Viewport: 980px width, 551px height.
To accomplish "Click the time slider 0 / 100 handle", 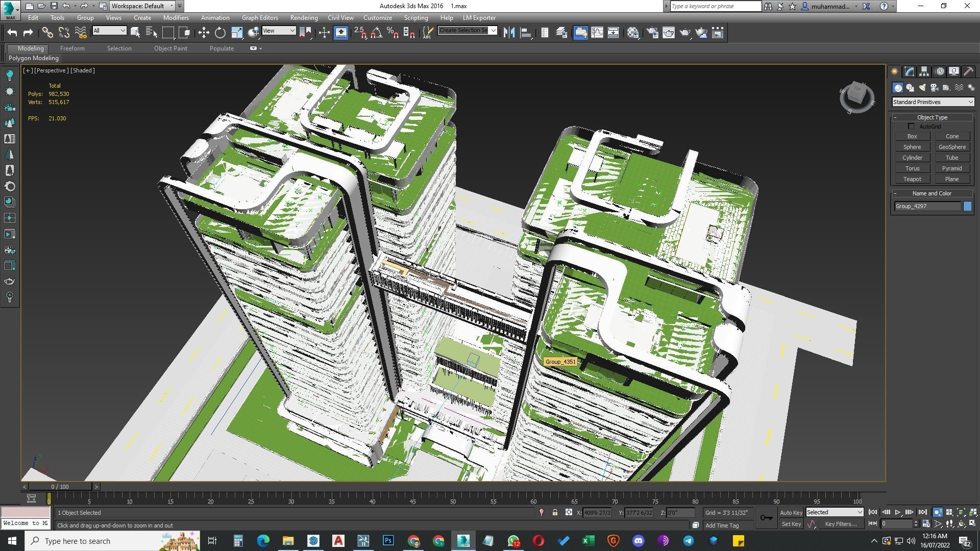I will click(x=60, y=487).
